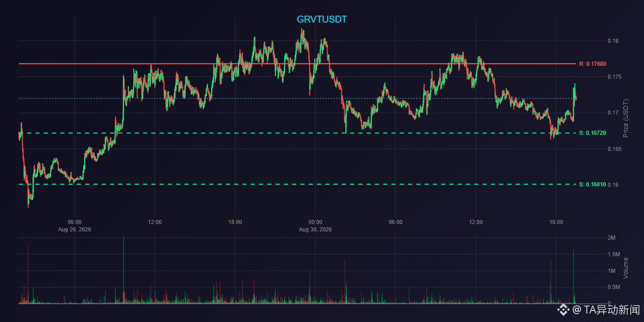Click the tallest green volume bar near 2M
The width and height of the screenshot is (644, 322).
pos(123,270)
